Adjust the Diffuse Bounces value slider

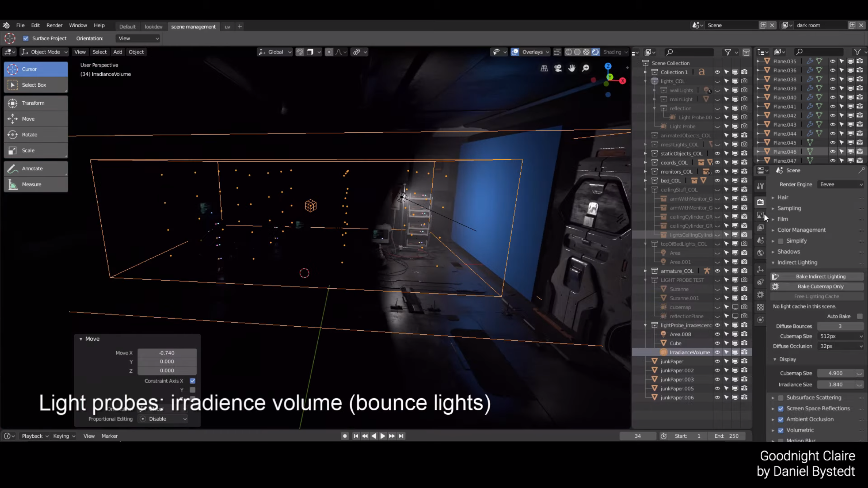[840, 326]
